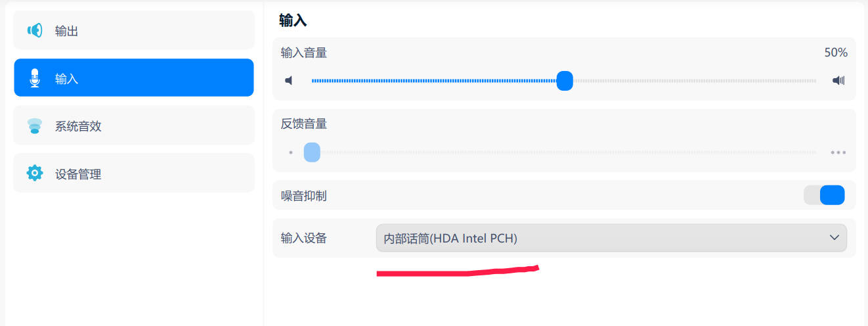
Task: Toggle the 噪音抑制 noise suppression switch
Action: click(824, 195)
